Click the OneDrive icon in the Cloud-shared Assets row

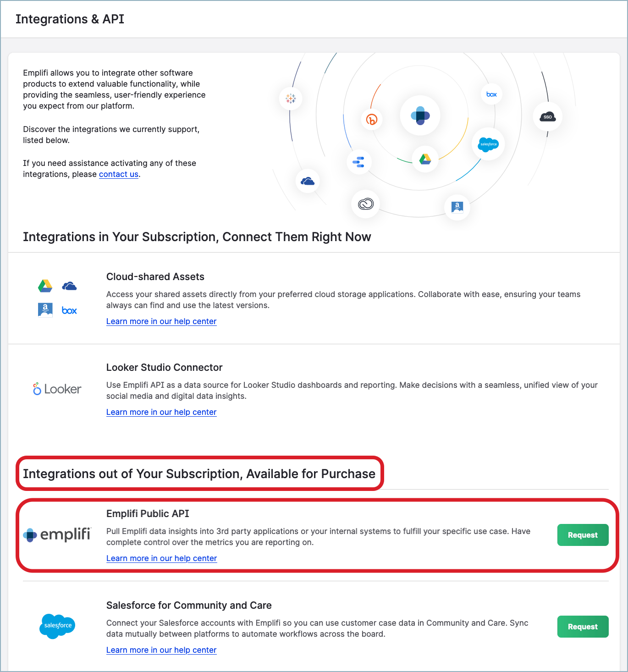pos(69,286)
